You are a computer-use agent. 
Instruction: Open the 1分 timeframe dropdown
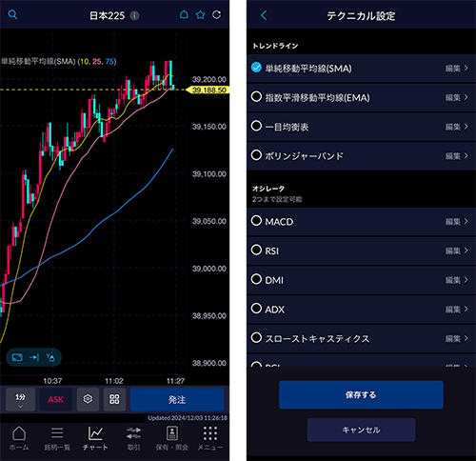(x=20, y=399)
